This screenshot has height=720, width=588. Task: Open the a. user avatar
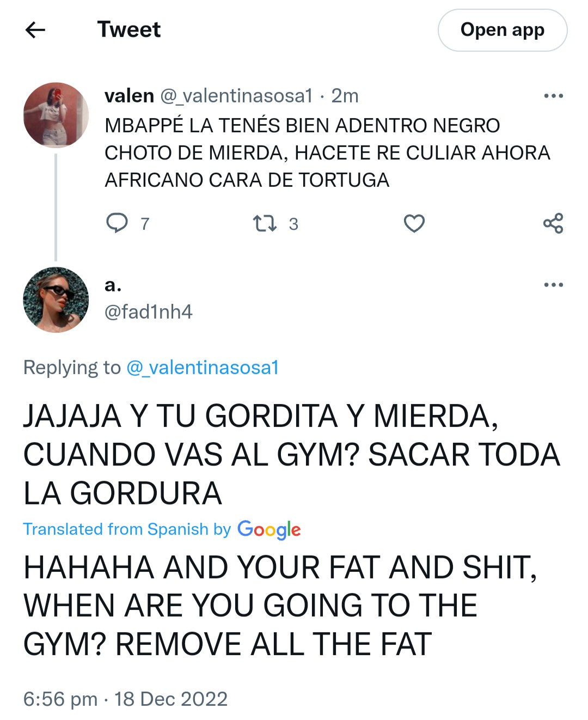[x=56, y=300]
